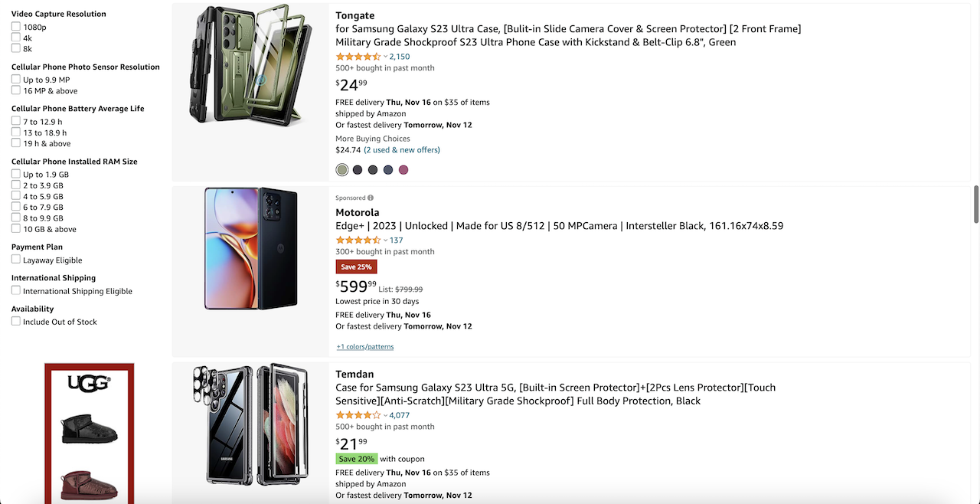Screen dimensions: 980x504
Task: Toggle Include Out of Stock checkbox
Action: pyautogui.click(x=16, y=322)
